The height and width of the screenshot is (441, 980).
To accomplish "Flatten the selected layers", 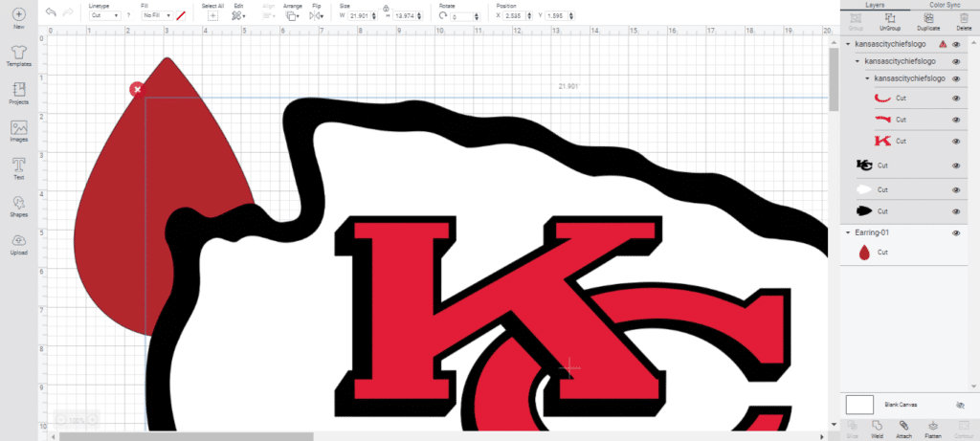I will pyautogui.click(x=933, y=430).
